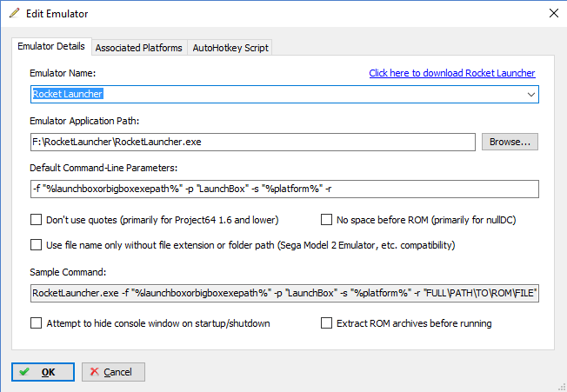Screen dimensions: 567x392
Task: Open the Associated Platforms tab
Action: click(x=138, y=48)
